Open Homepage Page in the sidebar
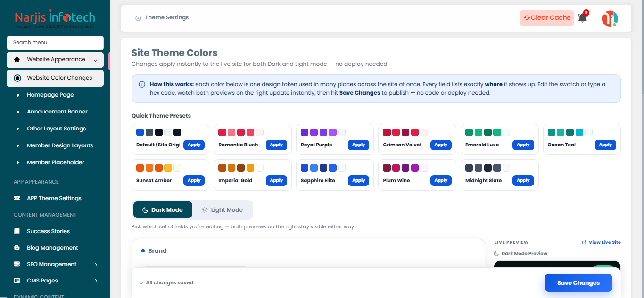 50,95
